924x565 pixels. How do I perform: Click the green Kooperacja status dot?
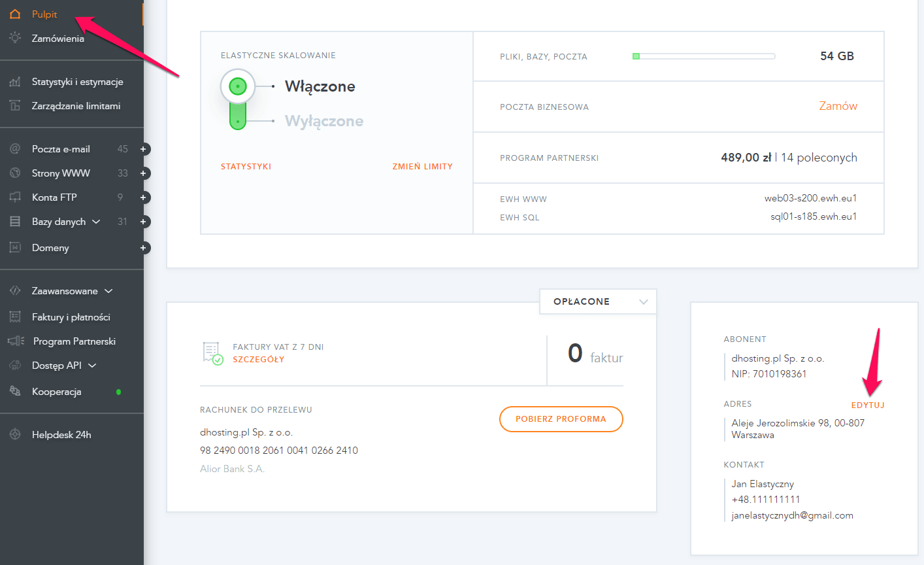pos(118,392)
